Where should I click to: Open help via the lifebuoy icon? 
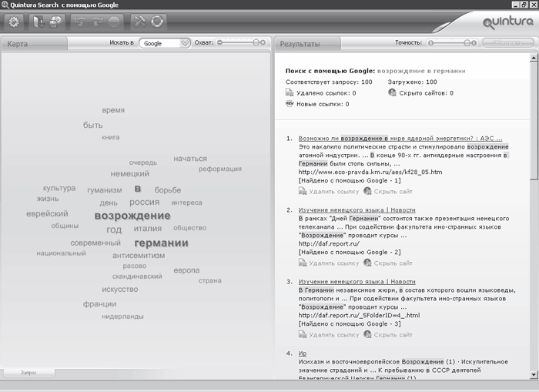tap(157, 22)
